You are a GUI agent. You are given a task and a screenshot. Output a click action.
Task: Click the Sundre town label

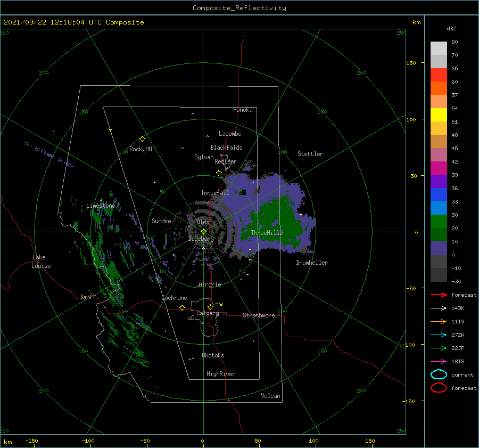(x=161, y=221)
